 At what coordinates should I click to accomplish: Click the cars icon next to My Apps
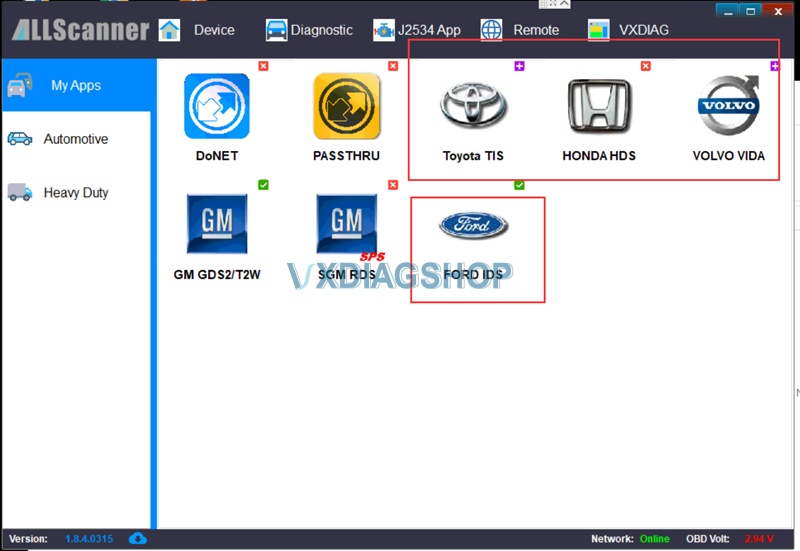click(x=20, y=85)
